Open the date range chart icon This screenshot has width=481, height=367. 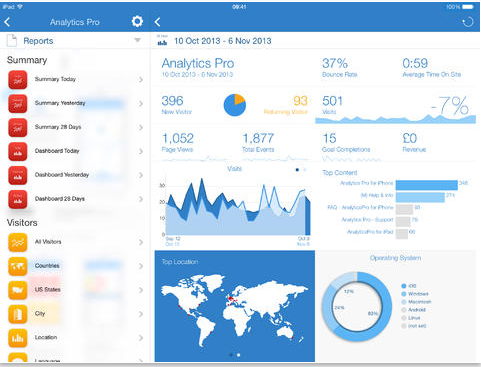tap(162, 41)
